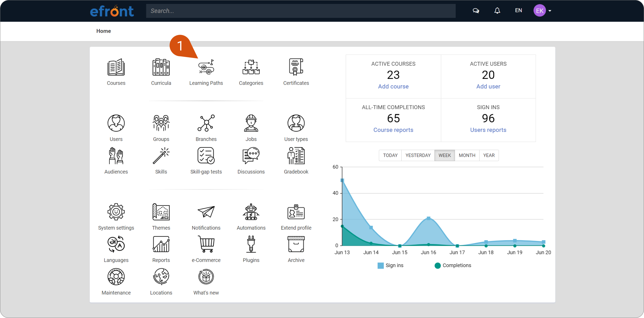Open the Automations robot icon
The image size is (644, 318).
tap(251, 212)
